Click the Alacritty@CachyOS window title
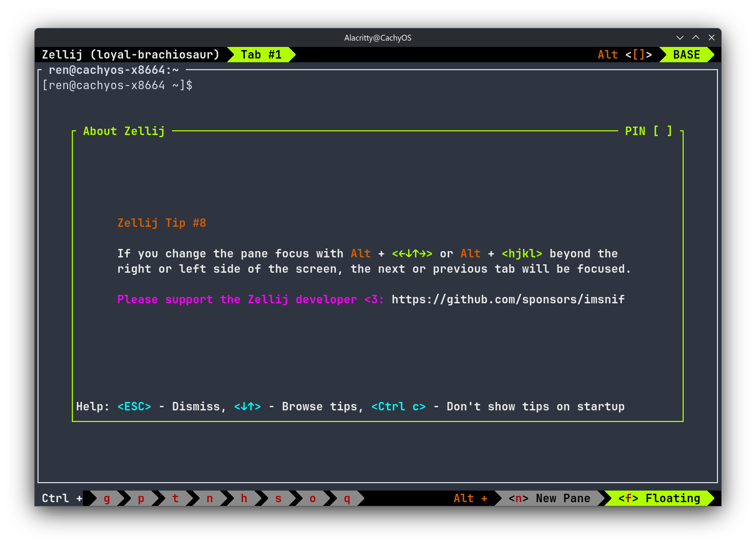Screen dimensions: 756x547 point(378,38)
